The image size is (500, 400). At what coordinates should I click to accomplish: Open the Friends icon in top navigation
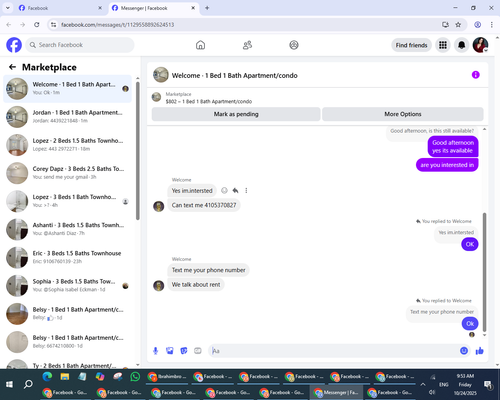247,45
